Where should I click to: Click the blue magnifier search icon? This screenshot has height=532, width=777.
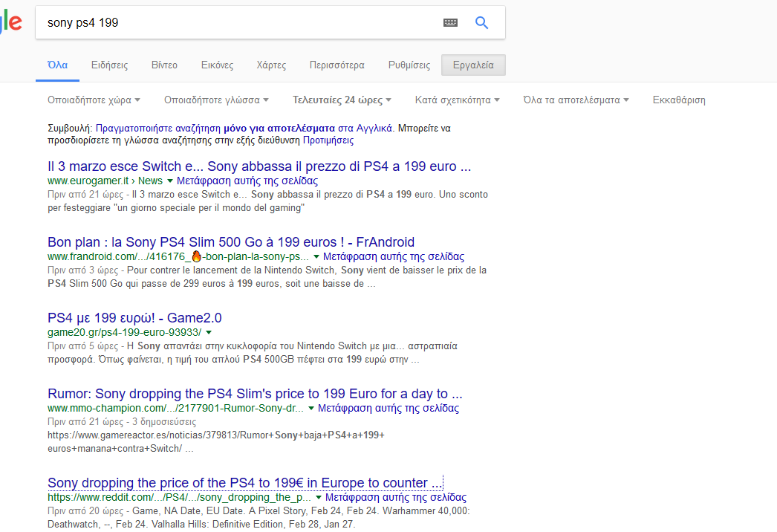(481, 22)
